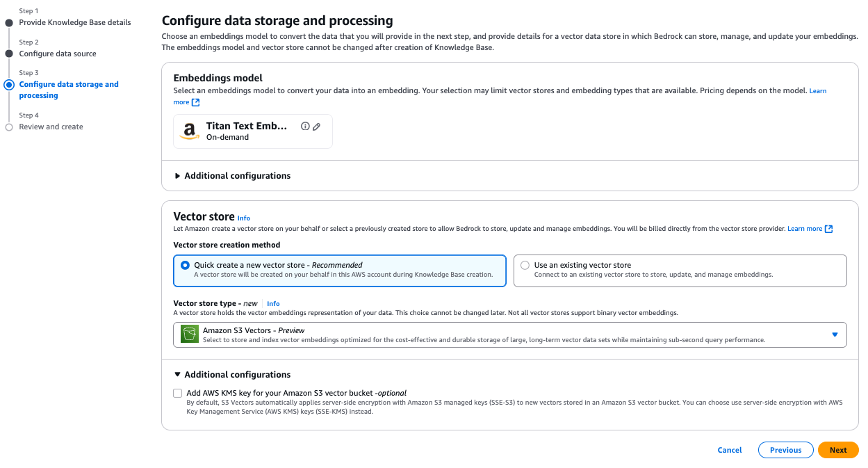This screenshot has height=468, width=868.
Task: Click Step 4 Review and create circle marker
Action: [9, 127]
